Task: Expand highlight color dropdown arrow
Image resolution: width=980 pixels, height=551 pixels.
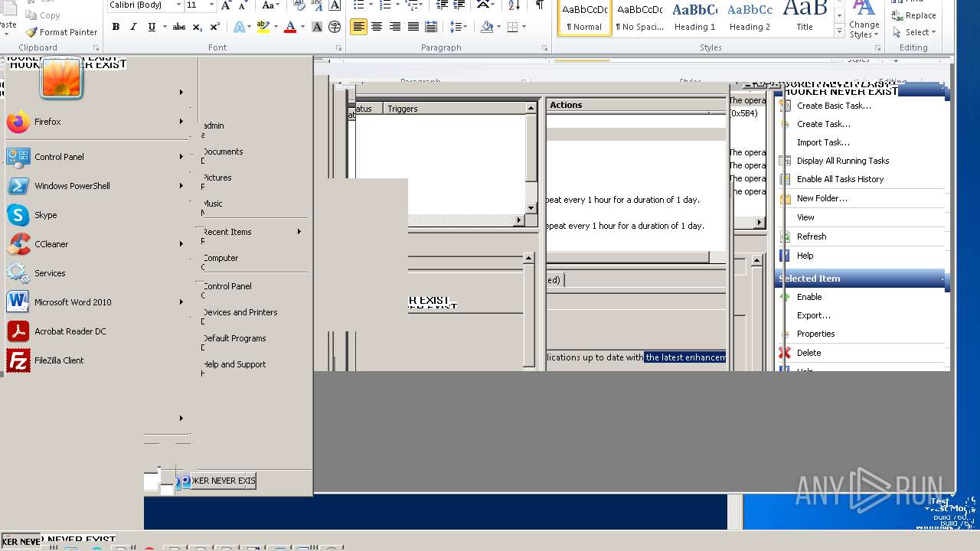Action: coord(276,27)
